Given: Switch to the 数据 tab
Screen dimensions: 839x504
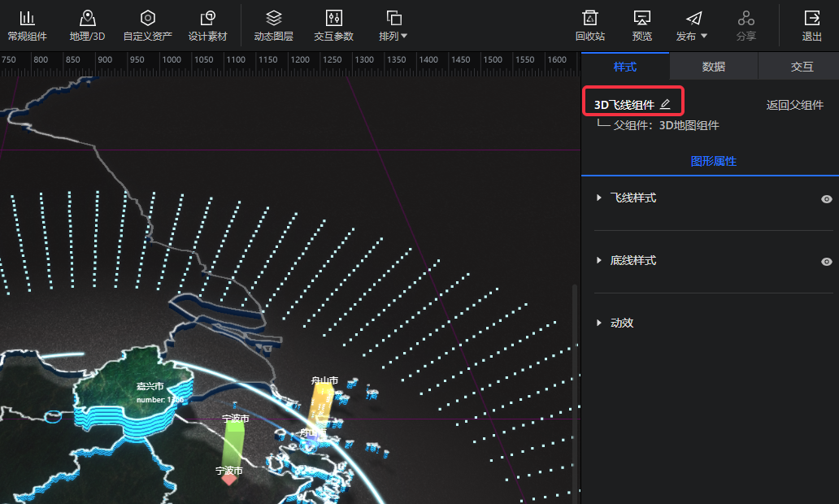Looking at the screenshot, I should 713,67.
